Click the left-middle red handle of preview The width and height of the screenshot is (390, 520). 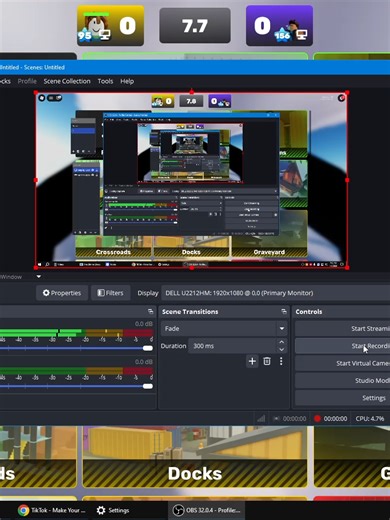[x=36, y=180]
